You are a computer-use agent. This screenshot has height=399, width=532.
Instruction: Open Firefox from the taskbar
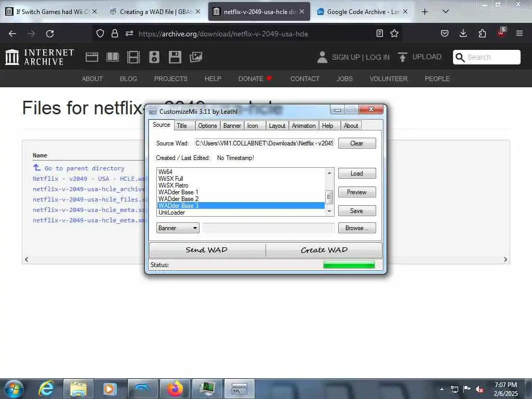pyautogui.click(x=175, y=389)
